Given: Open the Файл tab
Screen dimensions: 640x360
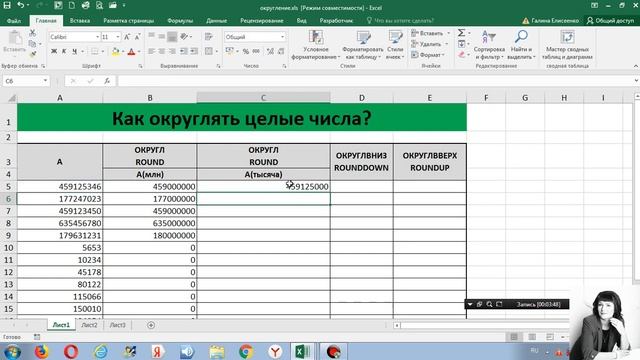Looking at the screenshot, I should (14, 20).
